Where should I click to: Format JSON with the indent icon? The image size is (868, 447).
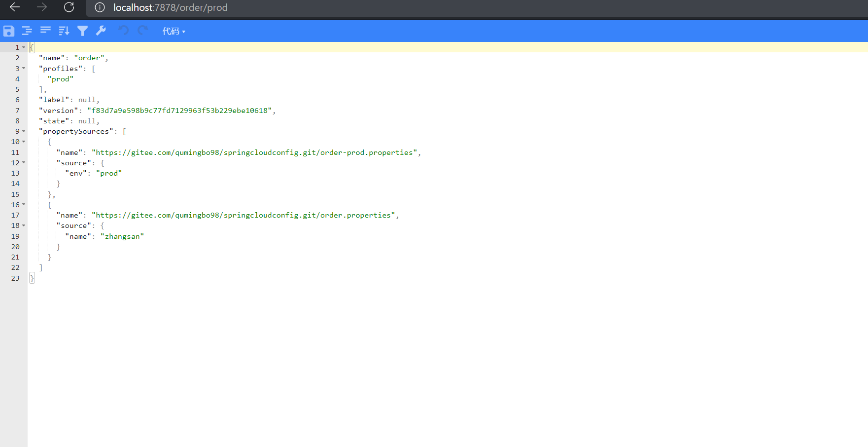tap(27, 31)
